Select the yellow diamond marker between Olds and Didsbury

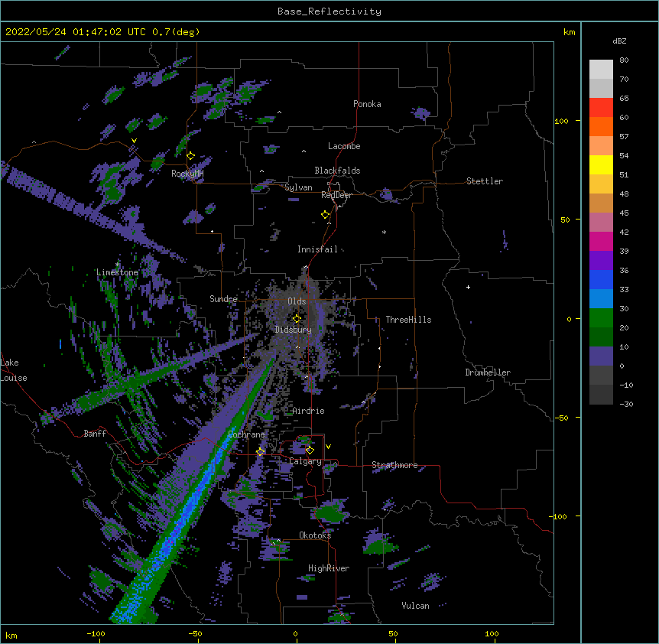click(x=297, y=318)
